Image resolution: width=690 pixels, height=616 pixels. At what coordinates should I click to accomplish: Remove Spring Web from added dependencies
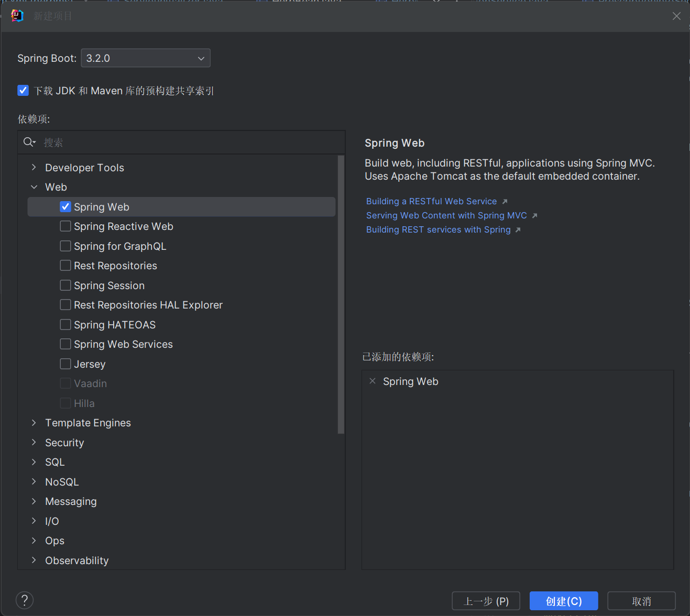coord(373,381)
